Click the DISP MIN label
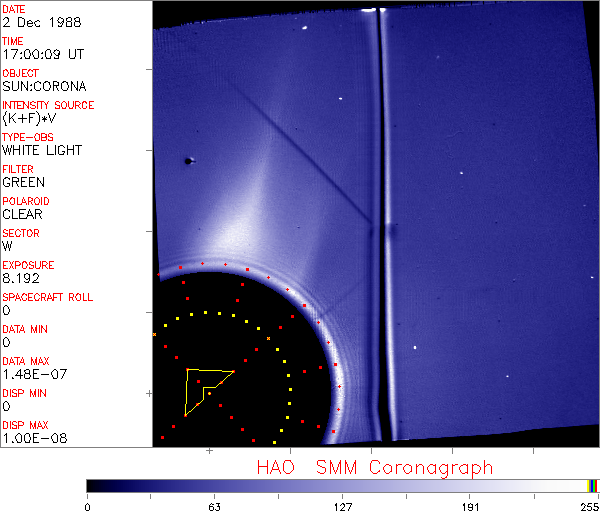The height and width of the screenshot is (512, 600). click(x=24, y=393)
